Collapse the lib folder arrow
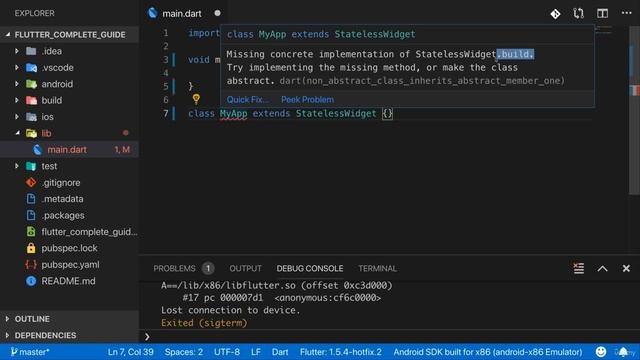Screen dimensions: 640x360 tap(17, 133)
